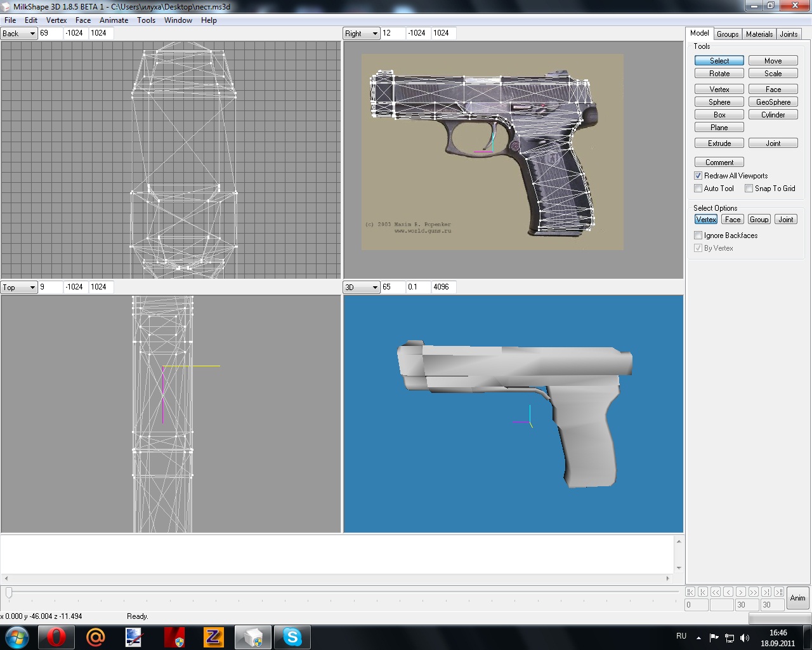Open the Animate menu
The image size is (812, 650).
point(114,20)
